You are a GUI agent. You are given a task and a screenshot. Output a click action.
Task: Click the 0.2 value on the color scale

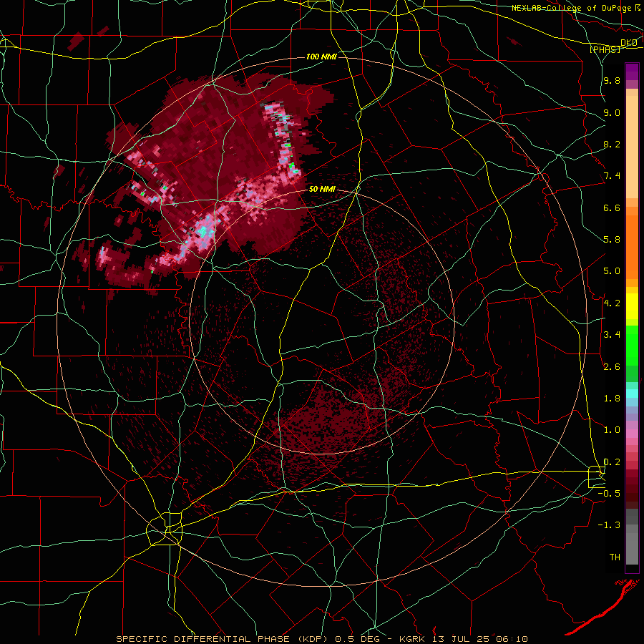pos(612,462)
